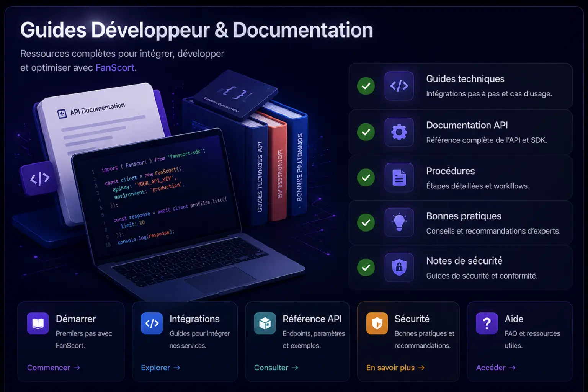Toggle the green check for Documentation API

pyautogui.click(x=366, y=132)
